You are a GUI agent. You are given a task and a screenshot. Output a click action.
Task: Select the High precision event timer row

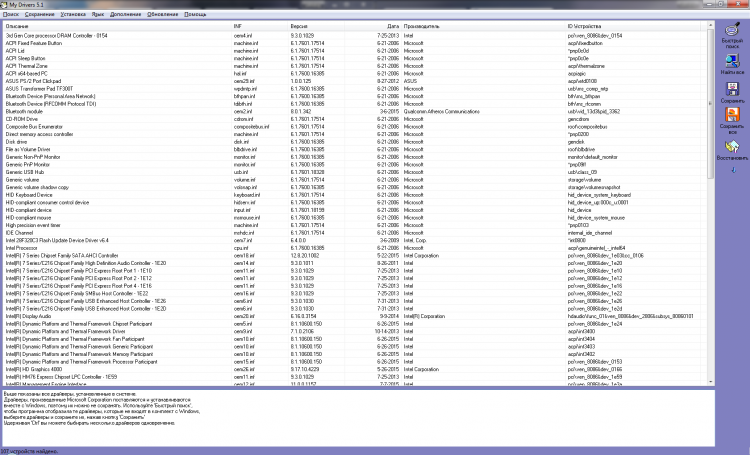pos(354,225)
